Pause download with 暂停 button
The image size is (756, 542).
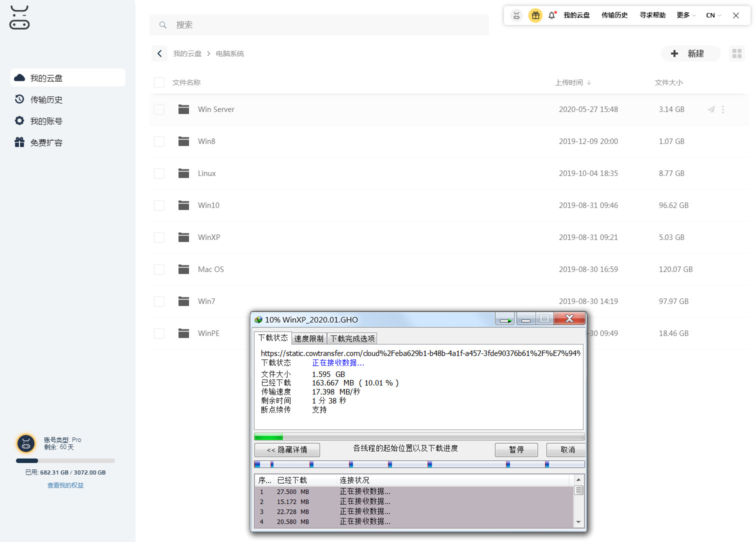pos(516,450)
